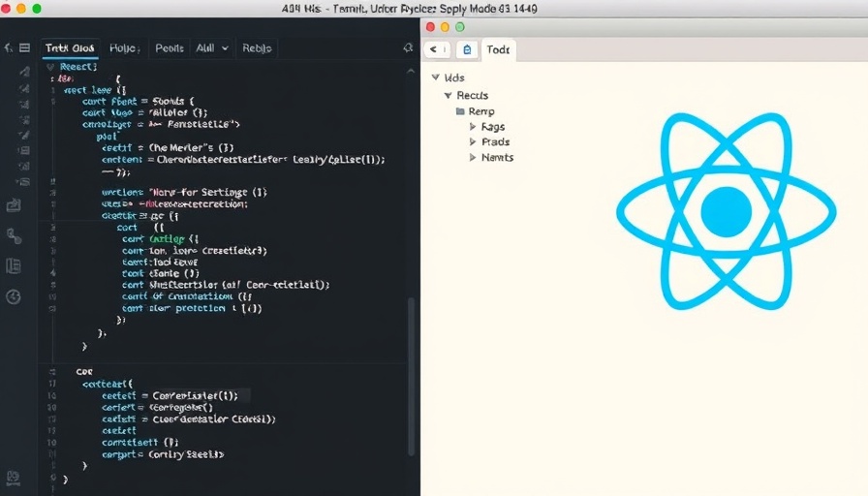Click the green Cartlop identifier in code
Screen dimensions: 868x496
167,239
